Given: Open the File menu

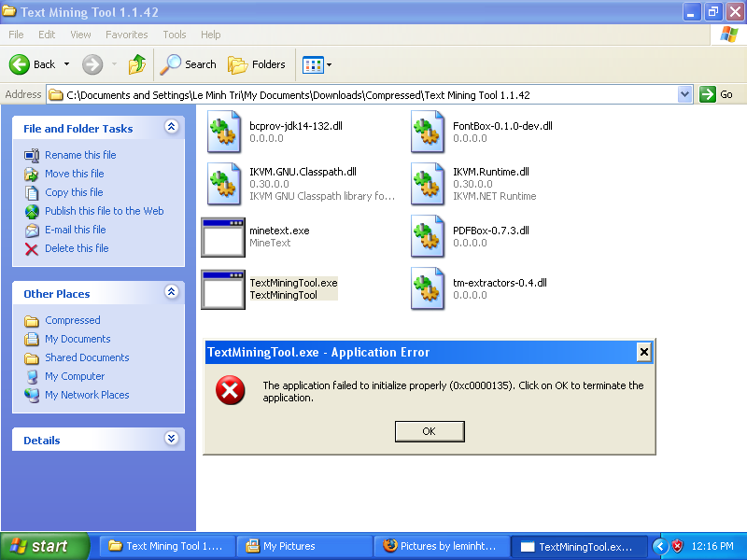Looking at the screenshot, I should [x=16, y=35].
